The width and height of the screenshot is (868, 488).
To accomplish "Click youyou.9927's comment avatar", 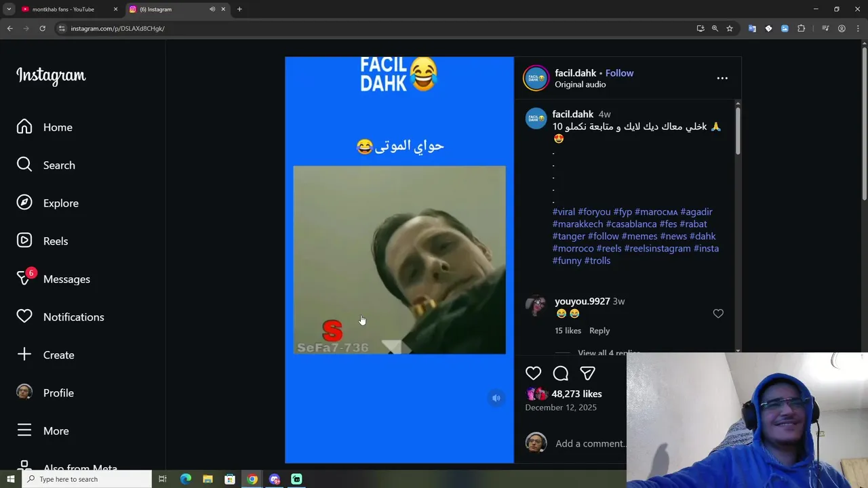I will [x=536, y=306].
